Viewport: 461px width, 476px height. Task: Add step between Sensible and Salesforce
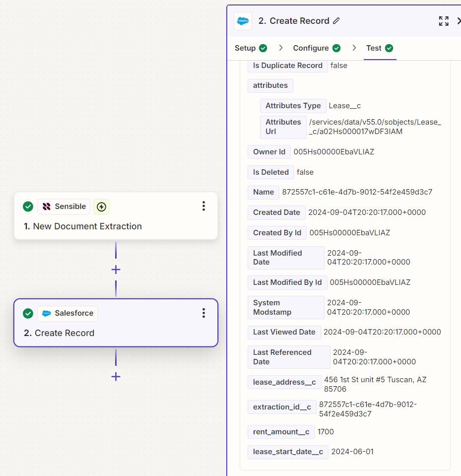[x=116, y=270]
